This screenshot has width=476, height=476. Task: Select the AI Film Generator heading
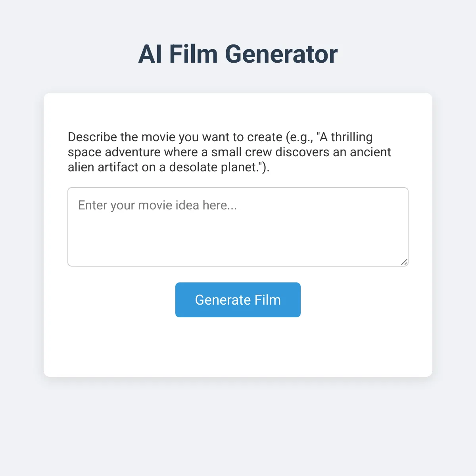click(x=238, y=54)
